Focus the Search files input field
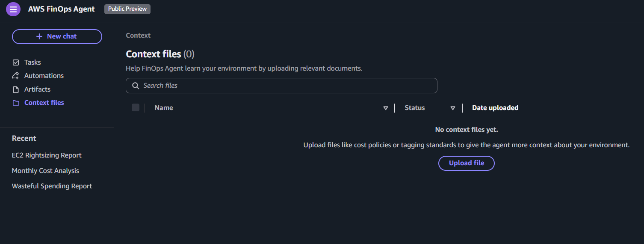The width and height of the screenshot is (644, 244). [281, 86]
